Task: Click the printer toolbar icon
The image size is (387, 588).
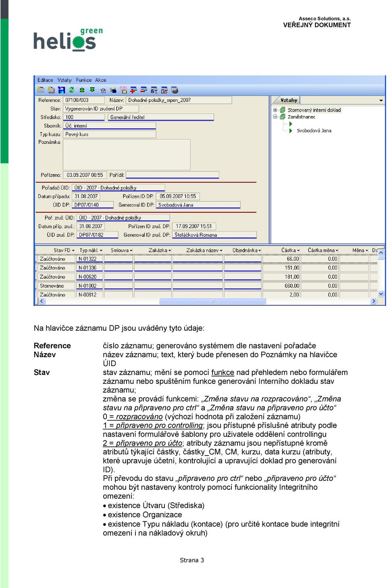Action: pos(175,90)
